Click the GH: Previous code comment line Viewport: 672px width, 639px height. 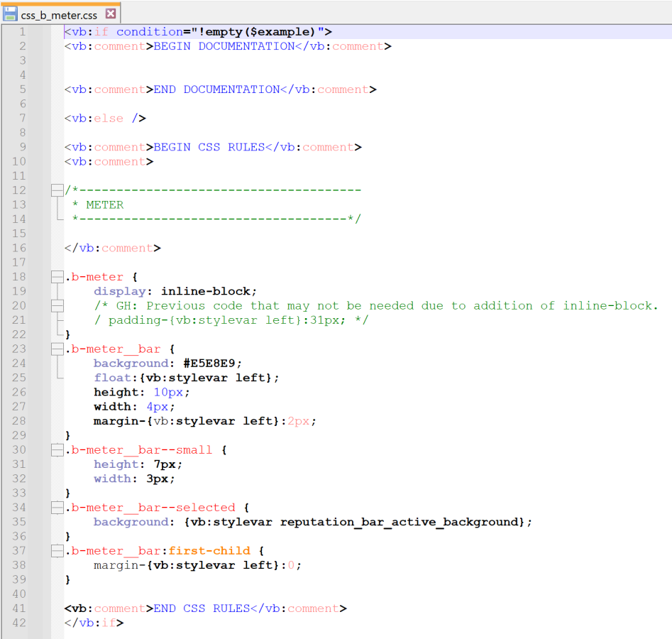(376, 306)
